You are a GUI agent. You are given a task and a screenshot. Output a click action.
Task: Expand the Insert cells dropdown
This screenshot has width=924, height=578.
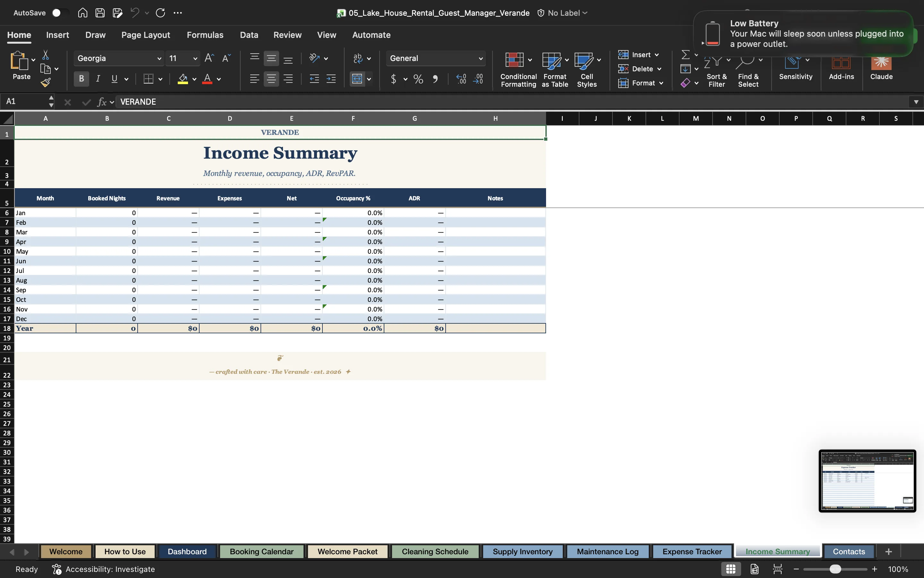click(x=657, y=55)
